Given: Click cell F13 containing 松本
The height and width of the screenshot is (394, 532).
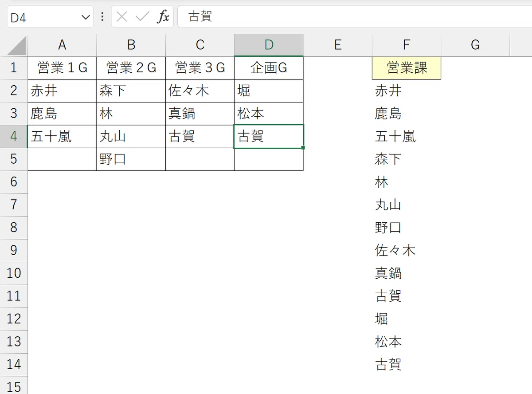Looking at the screenshot, I should pos(407,342).
